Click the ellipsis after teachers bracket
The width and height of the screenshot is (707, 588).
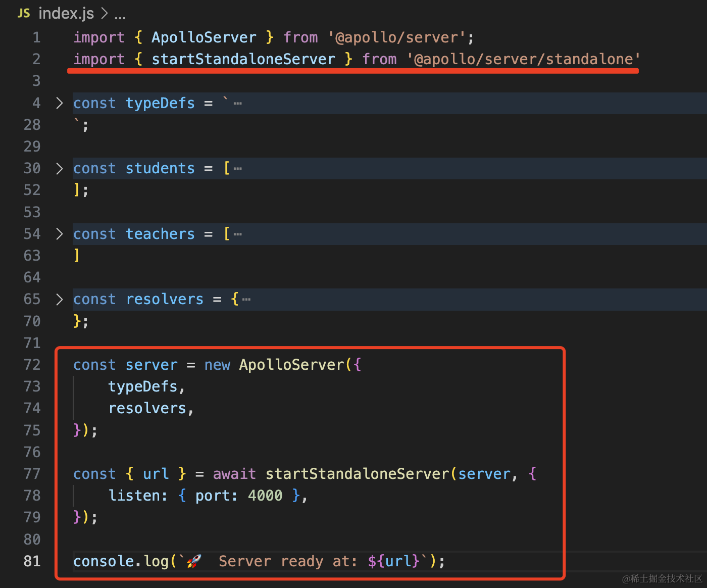(238, 234)
